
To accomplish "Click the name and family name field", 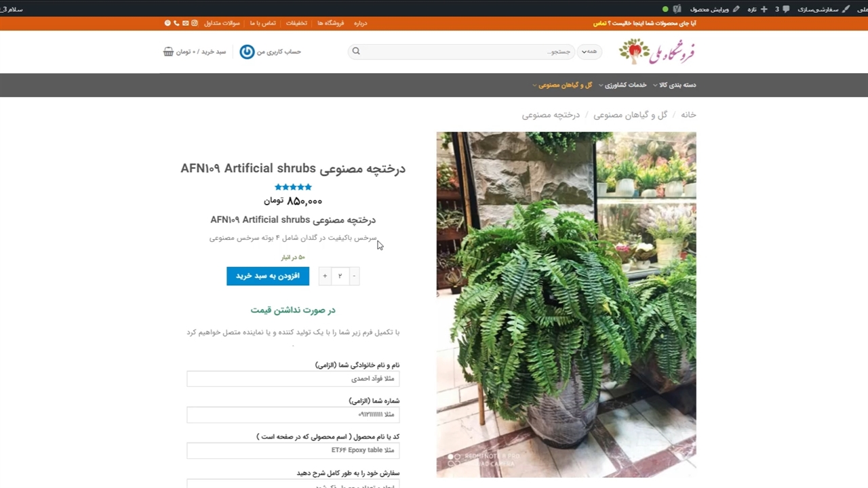I will coord(293,379).
